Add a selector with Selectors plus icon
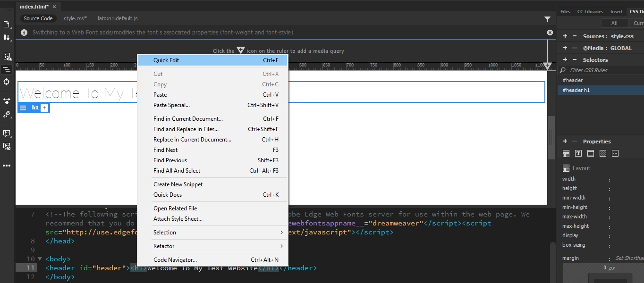 point(565,60)
